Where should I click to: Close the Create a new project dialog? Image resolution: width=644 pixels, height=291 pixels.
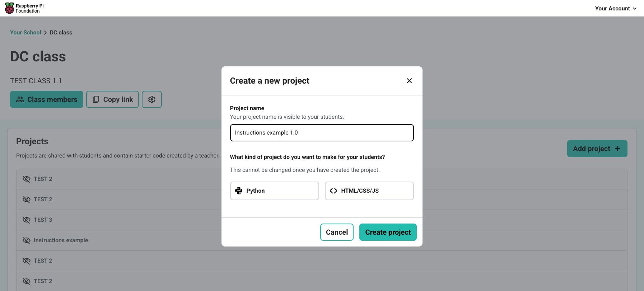pos(409,81)
